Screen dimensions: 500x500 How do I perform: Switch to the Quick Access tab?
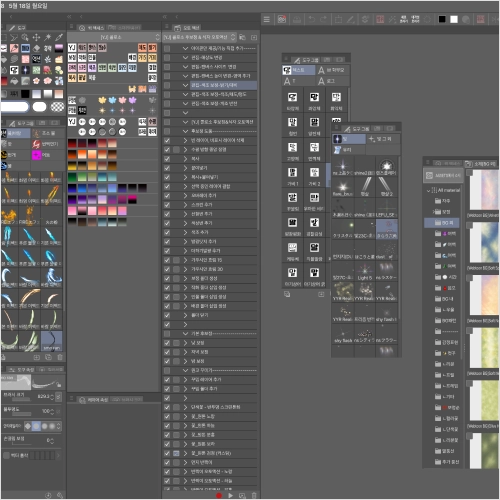[92, 28]
